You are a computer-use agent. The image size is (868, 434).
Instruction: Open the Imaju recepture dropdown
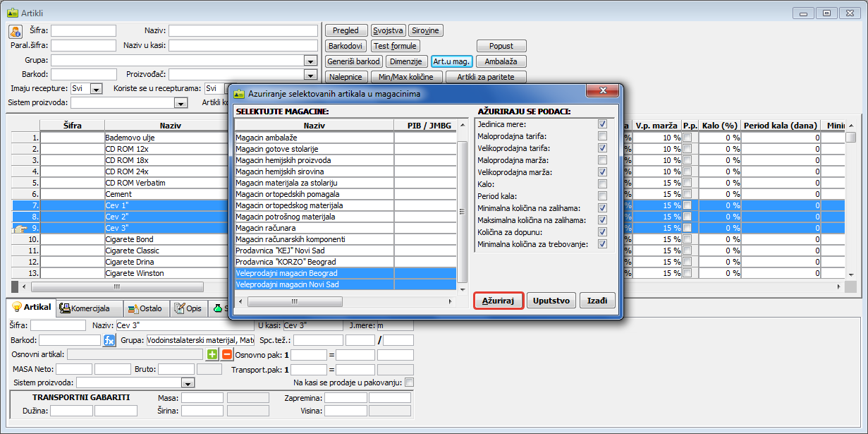pos(97,89)
